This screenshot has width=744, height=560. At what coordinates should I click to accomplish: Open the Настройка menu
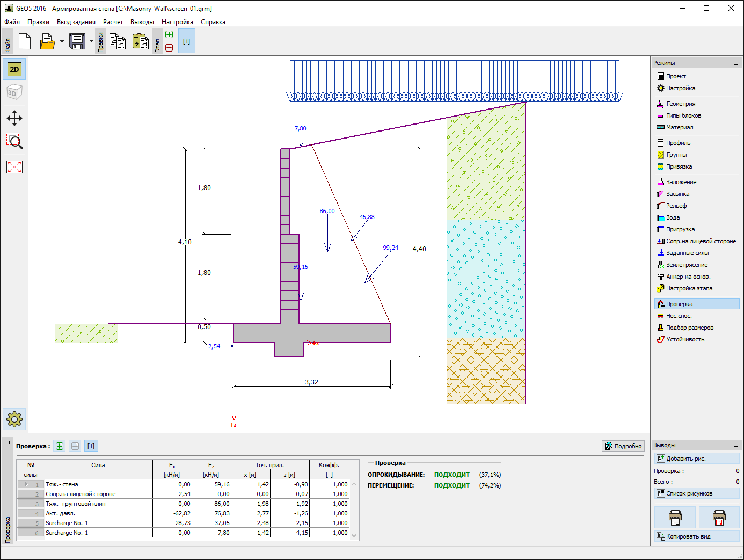coord(177,22)
